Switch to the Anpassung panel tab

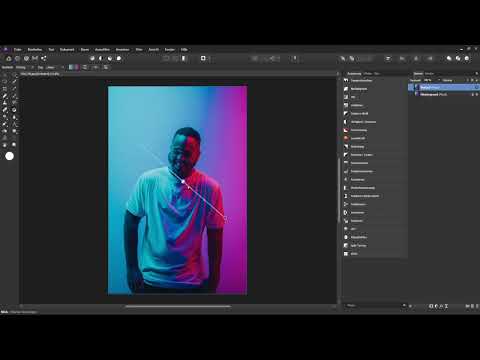pos(354,73)
